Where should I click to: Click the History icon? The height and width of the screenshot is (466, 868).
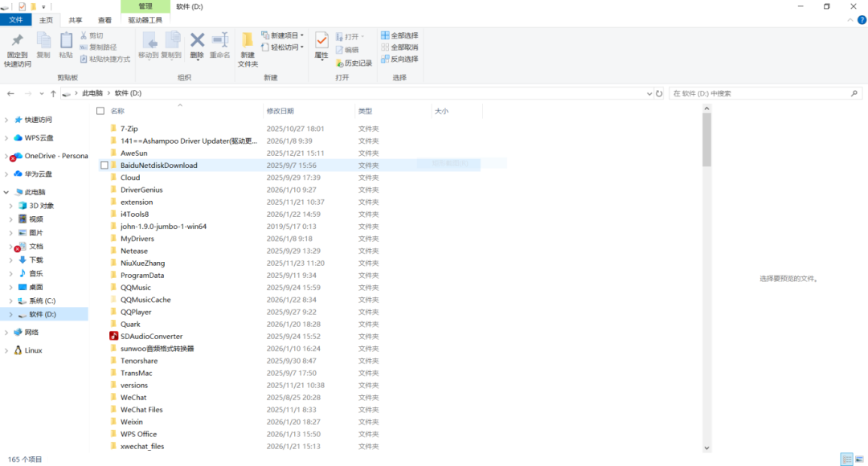click(339, 63)
